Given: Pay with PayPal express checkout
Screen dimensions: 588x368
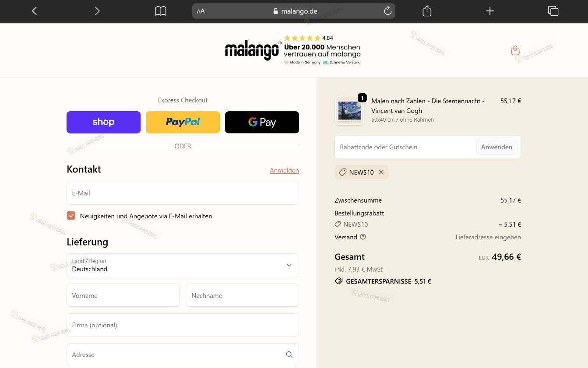Looking at the screenshot, I should click(x=183, y=122).
